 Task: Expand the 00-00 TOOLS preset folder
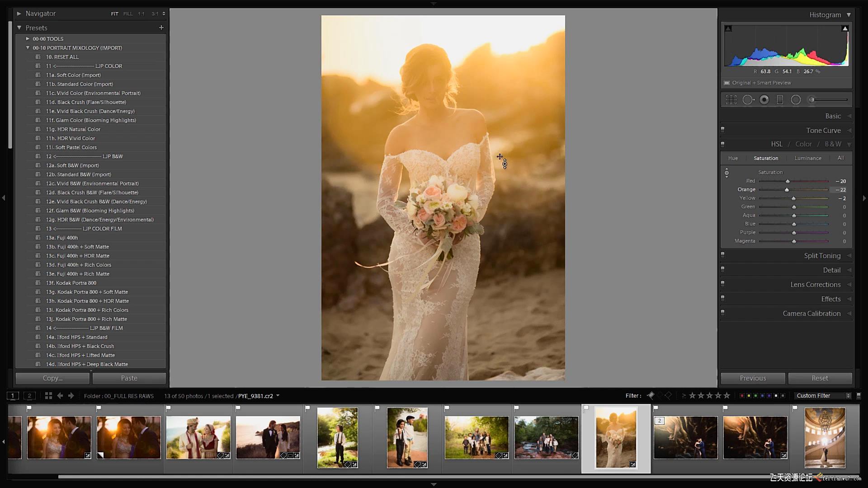28,39
